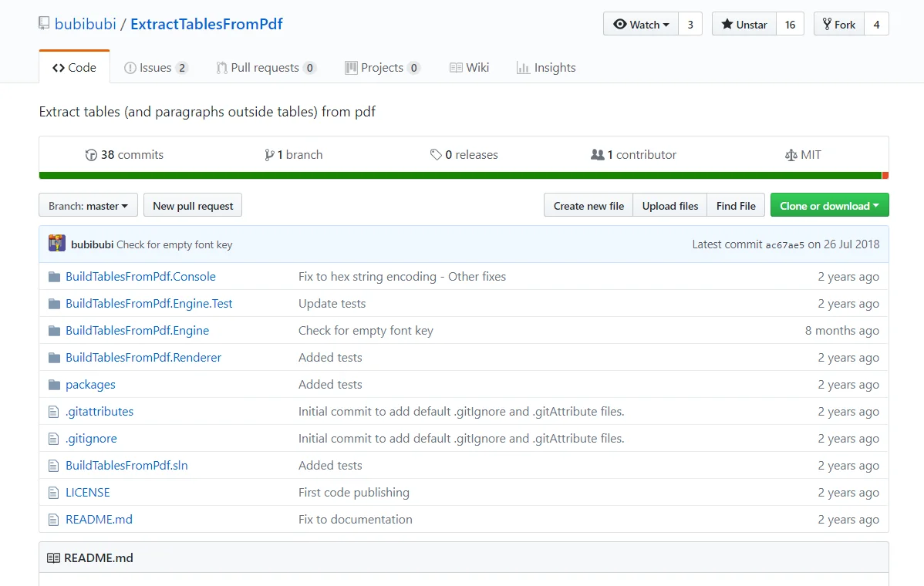Viewport: 924px width, 586px height.
Task: Select the Code tab
Action: [x=74, y=68]
